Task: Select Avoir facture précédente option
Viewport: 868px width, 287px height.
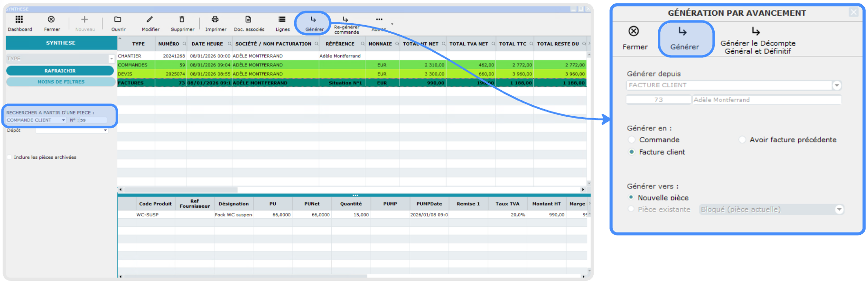Action: tap(742, 140)
